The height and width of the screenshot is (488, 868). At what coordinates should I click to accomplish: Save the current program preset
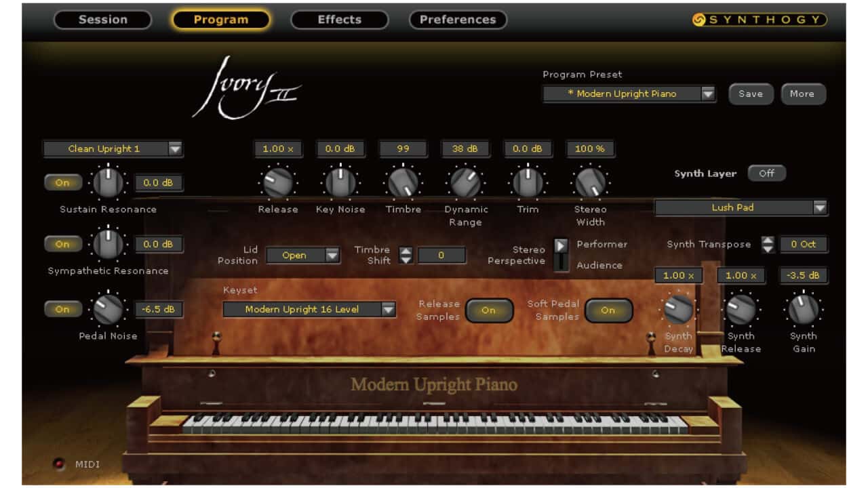pyautogui.click(x=750, y=94)
